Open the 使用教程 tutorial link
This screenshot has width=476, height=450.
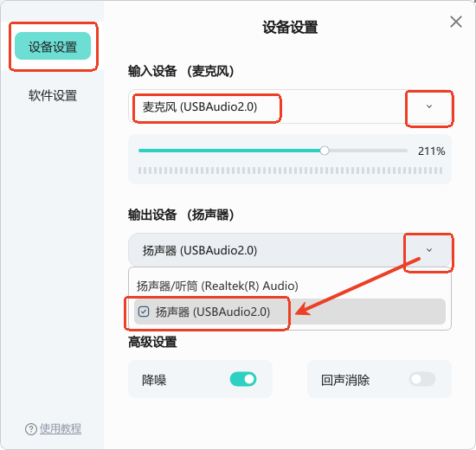point(61,428)
